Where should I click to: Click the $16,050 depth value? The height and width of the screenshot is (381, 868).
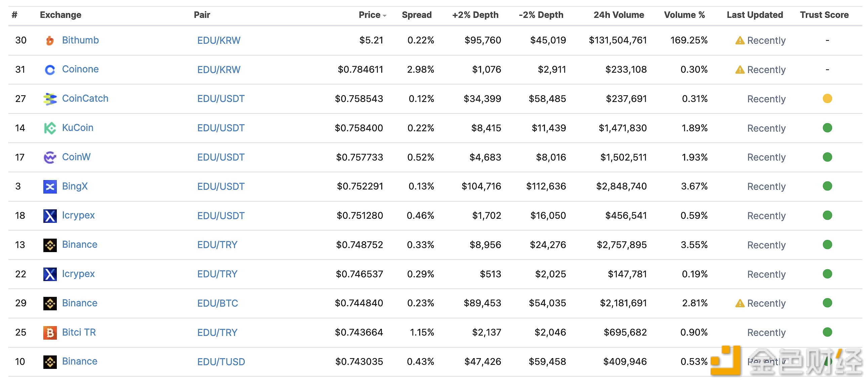(x=548, y=216)
